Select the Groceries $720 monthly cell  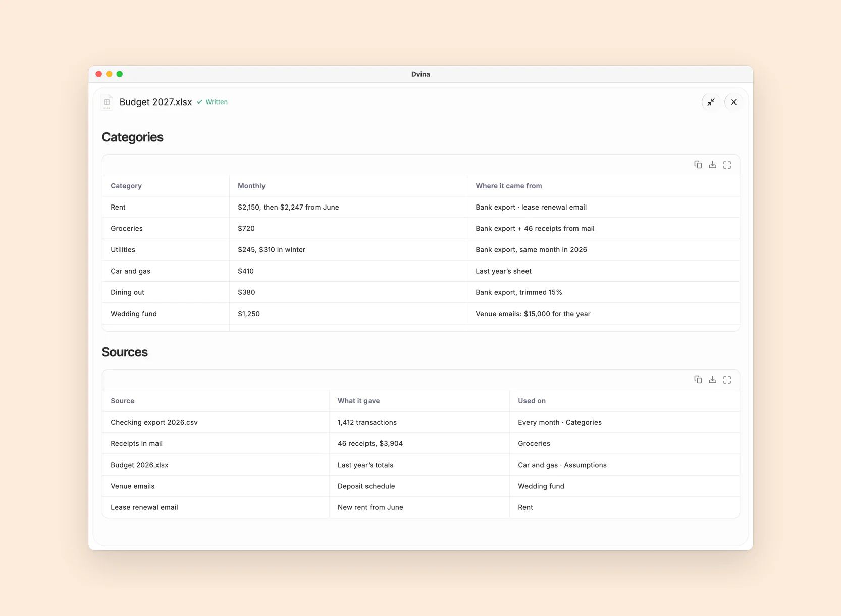click(x=348, y=228)
